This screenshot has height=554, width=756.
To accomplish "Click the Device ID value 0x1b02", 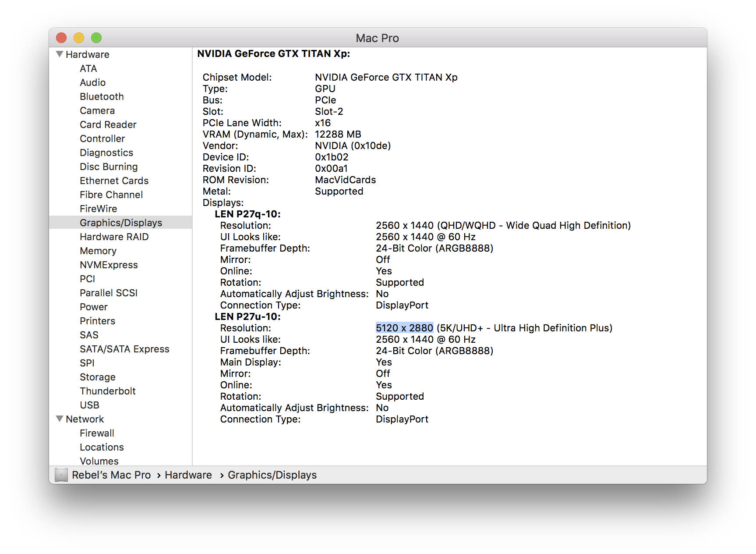I will pyautogui.click(x=332, y=157).
